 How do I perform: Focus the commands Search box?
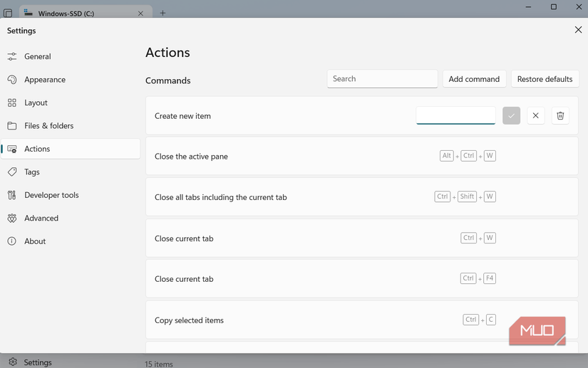pyautogui.click(x=382, y=79)
